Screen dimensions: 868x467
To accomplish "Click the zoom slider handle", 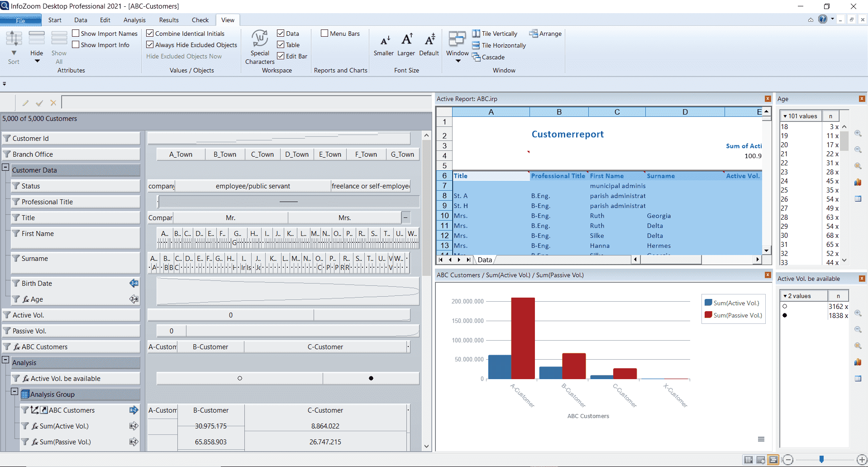I will click(821, 459).
